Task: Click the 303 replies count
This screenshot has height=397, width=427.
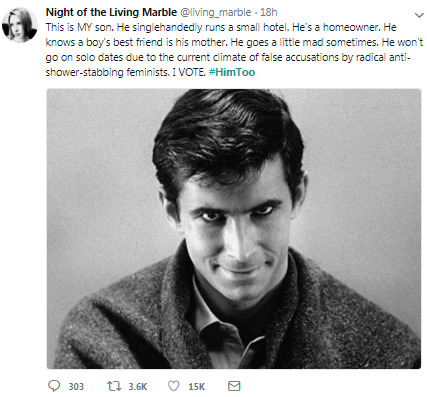Action: pos(76,386)
